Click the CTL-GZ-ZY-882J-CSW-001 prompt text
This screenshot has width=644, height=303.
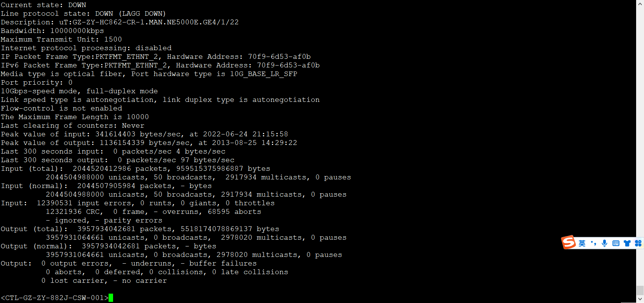54,298
